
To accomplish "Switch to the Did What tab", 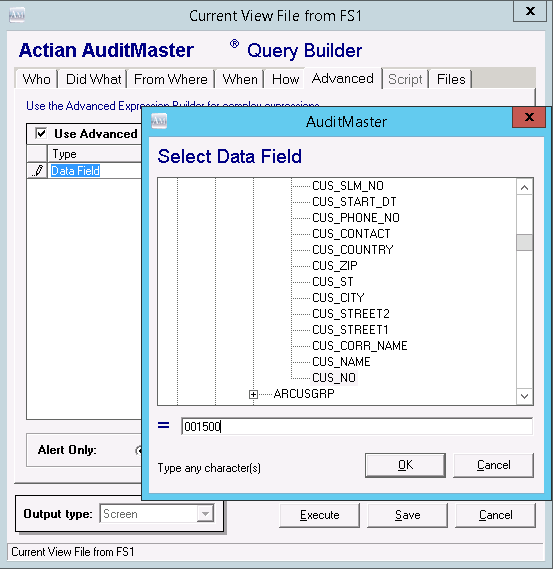I will tap(93, 79).
